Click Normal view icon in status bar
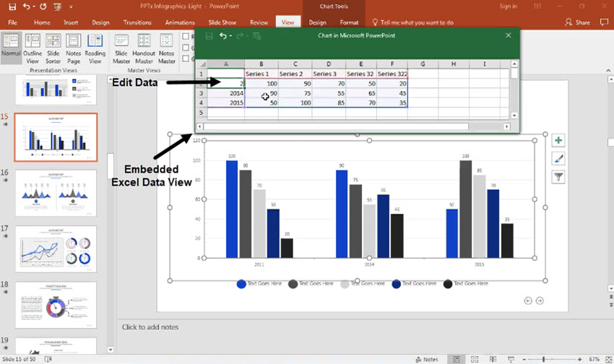 pyautogui.click(x=457, y=359)
